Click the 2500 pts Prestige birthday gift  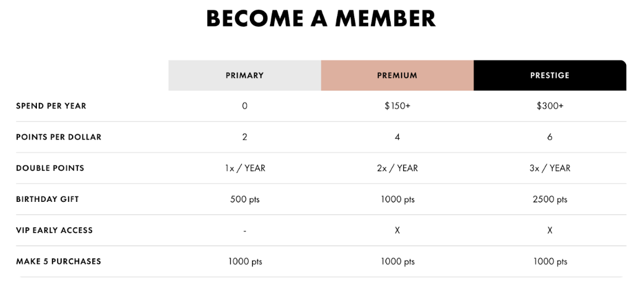tap(550, 200)
